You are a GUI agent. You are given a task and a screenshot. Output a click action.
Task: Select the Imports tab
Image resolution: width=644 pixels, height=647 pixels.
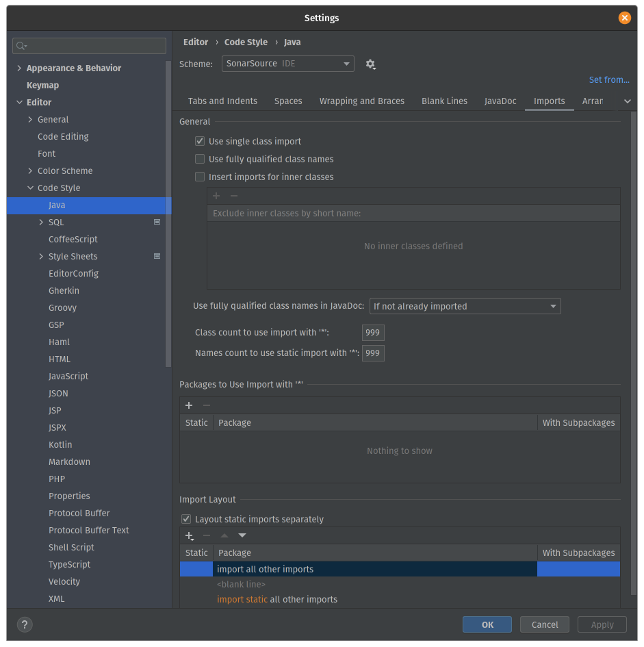[549, 101]
